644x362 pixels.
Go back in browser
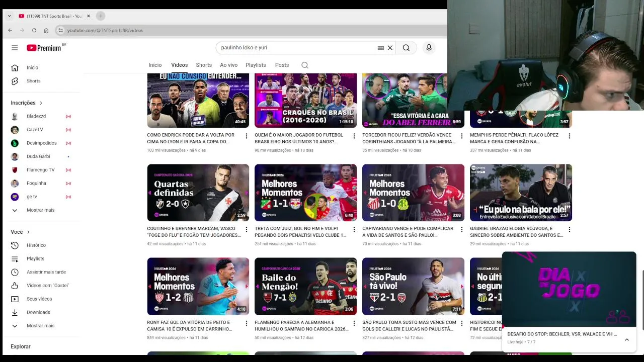(10, 31)
